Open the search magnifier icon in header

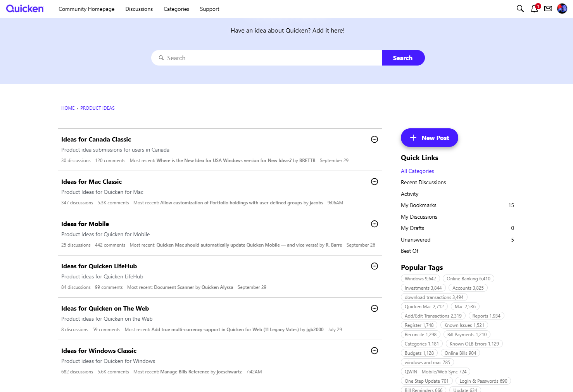[x=520, y=9]
